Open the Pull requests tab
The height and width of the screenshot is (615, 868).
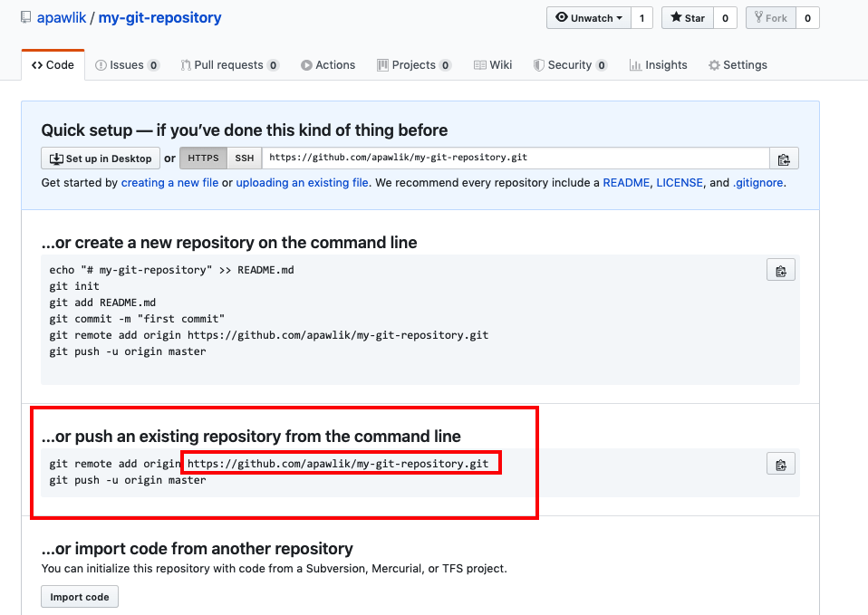[x=230, y=65]
